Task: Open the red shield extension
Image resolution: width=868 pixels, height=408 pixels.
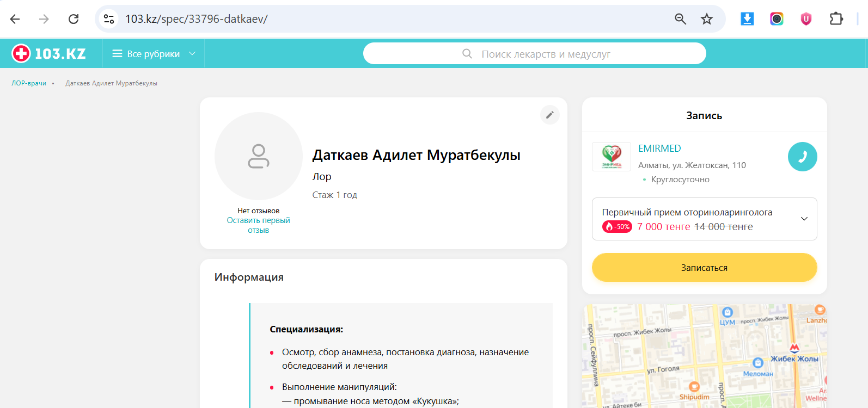Action: 806,19
